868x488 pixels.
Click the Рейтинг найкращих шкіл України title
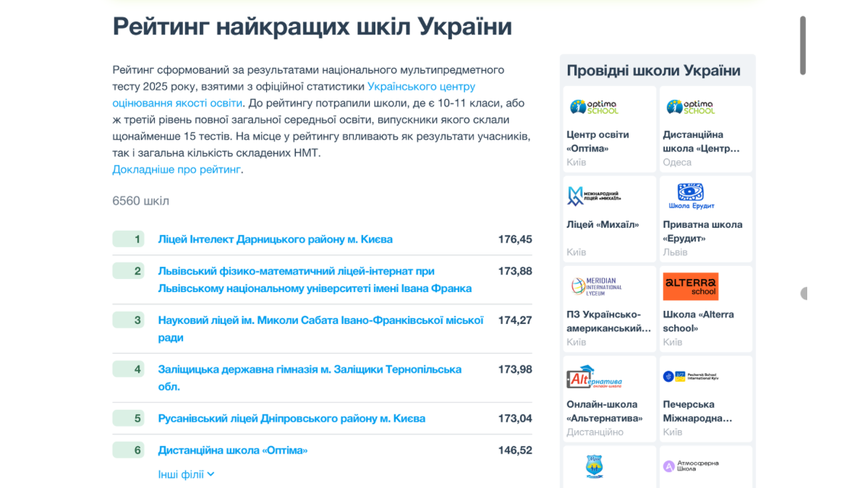(312, 27)
